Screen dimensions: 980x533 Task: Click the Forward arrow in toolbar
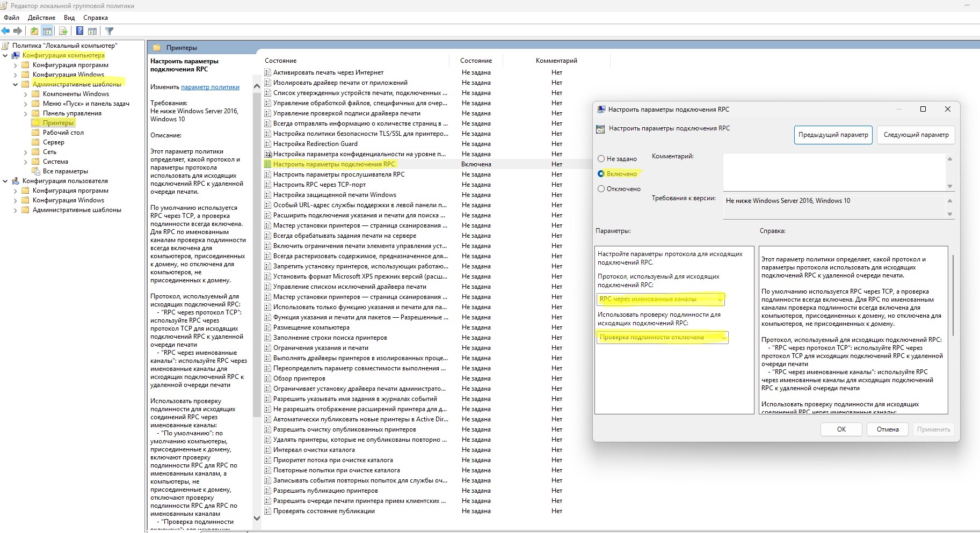pyautogui.click(x=18, y=31)
